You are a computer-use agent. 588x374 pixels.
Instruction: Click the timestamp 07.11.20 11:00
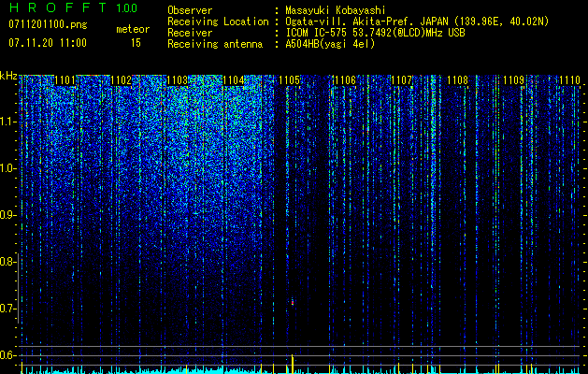point(48,43)
